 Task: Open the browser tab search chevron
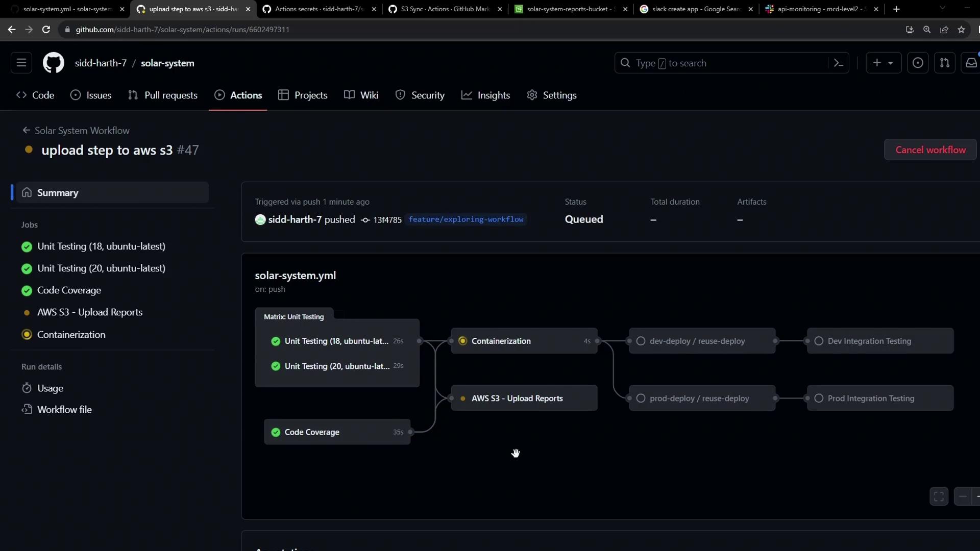pyautogui.click(x=942, y=9)
